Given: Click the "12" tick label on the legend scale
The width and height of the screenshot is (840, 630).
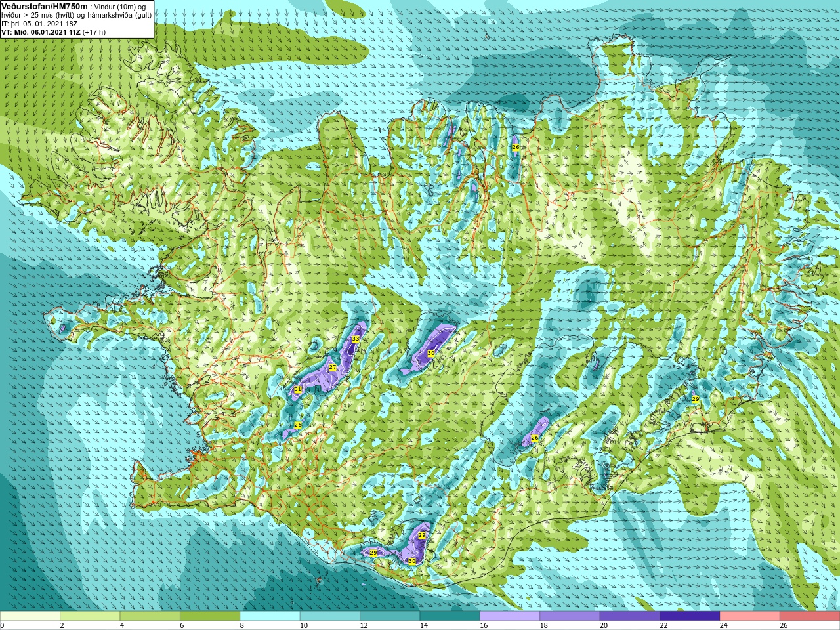Looking at the screenshot, I should coord(364,625).
